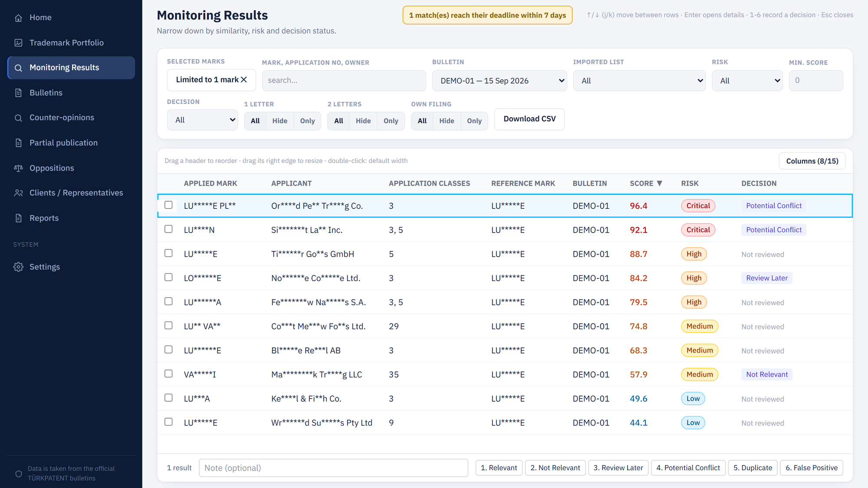Image resolution: width=868 pixels, height=488 pixels.
Task: Click the Counter-opinions search icon
Action: coord(18,118)
